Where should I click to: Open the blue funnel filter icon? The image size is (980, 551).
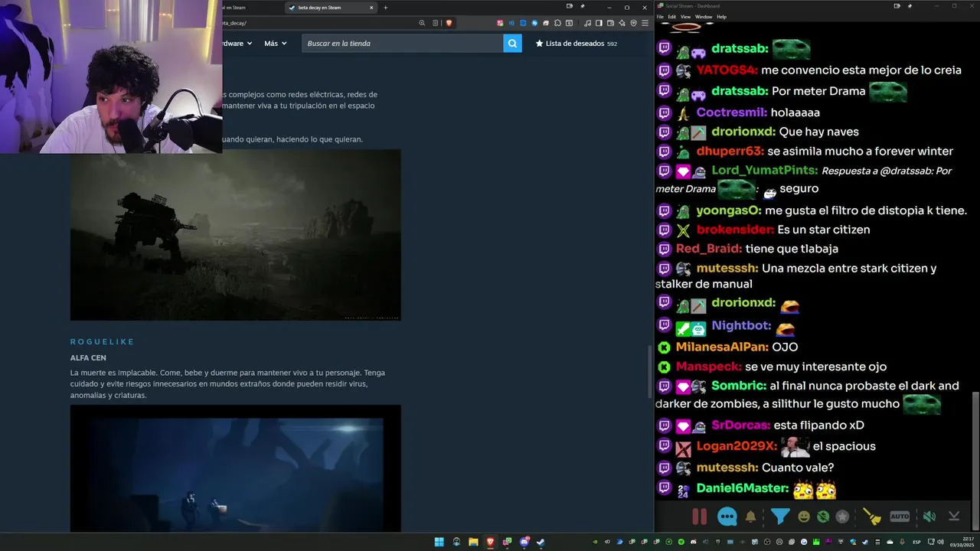click(x=780, y=517)
